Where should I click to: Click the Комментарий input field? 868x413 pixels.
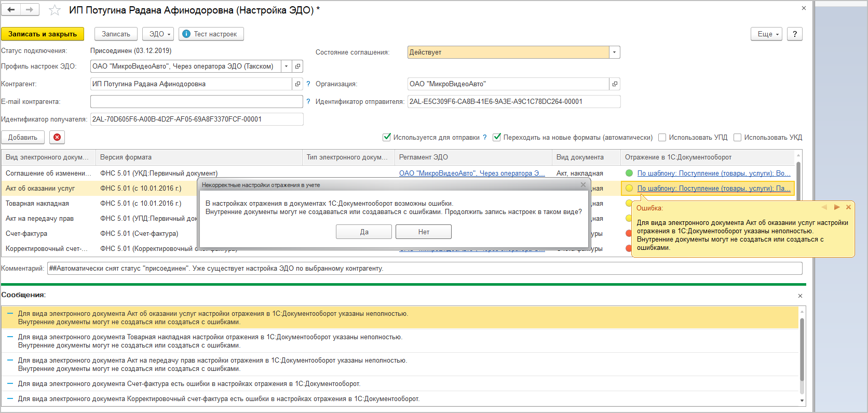(425, 268)
